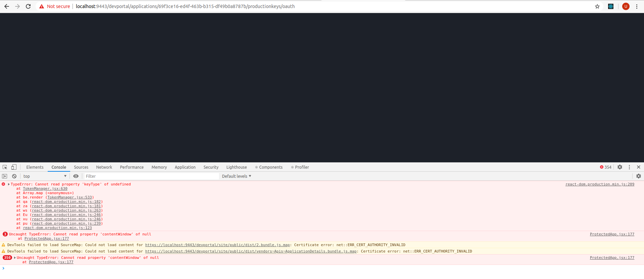This screenshot has width=644, height=279.
Task: Click the 354 errors counter
Action: (x=606, y=167)
